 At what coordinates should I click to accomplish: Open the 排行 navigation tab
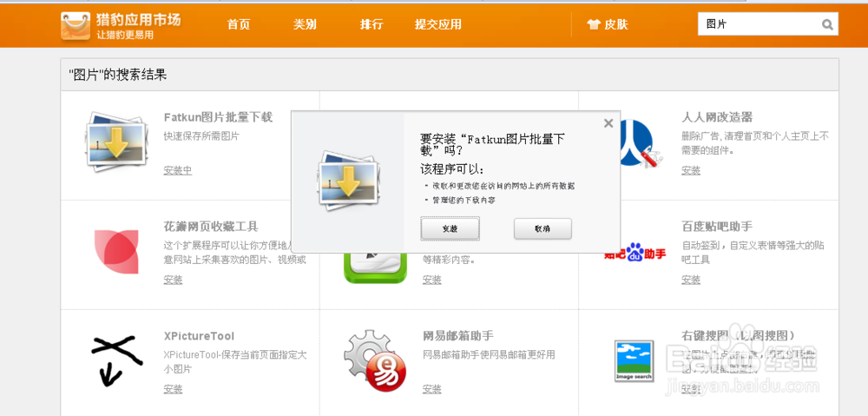[372, 24]
